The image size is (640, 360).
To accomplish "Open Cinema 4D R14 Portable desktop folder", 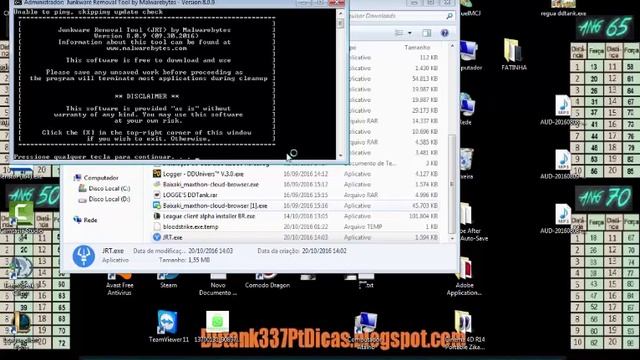I will (464, 330).
